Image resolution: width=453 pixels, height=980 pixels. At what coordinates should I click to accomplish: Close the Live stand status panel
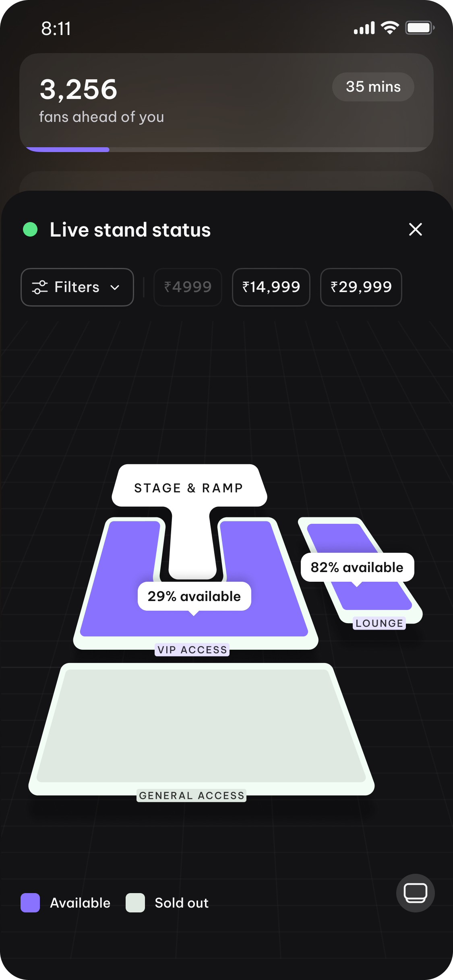coord(415,229)
